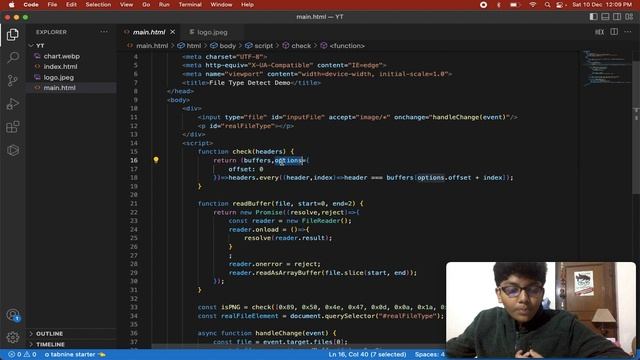The width and height of the screenshot is (640, 360).
Task: Open the Source Control view
Action: (x=13, y=80)
